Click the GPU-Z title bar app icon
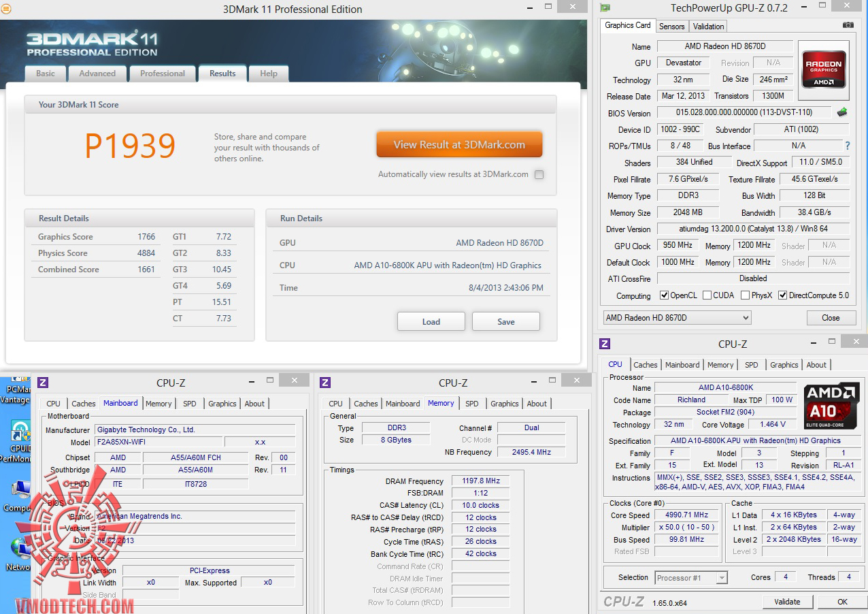Screen dimensions: 868x614 605,8
